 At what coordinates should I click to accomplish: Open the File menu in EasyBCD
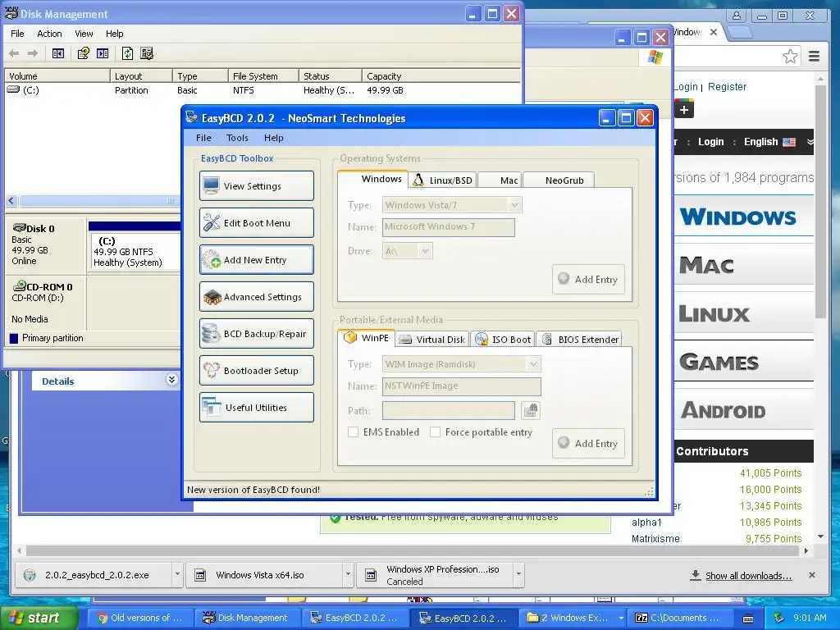(x=203, y=138)
